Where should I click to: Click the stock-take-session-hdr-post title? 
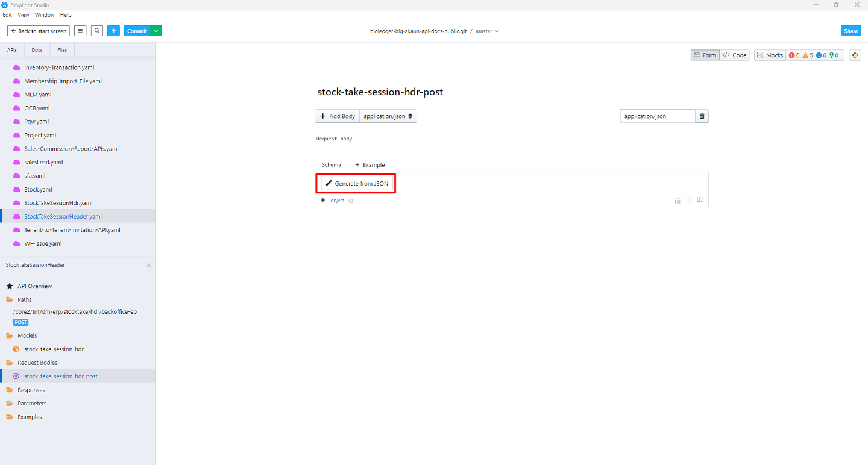pos(380,92)
